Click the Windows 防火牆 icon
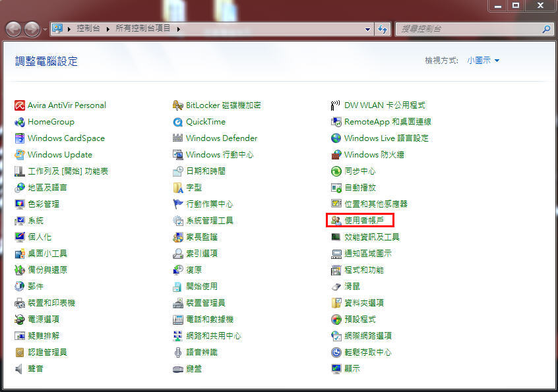The height and width of the screenshot is (392, 558). point(336,155)
